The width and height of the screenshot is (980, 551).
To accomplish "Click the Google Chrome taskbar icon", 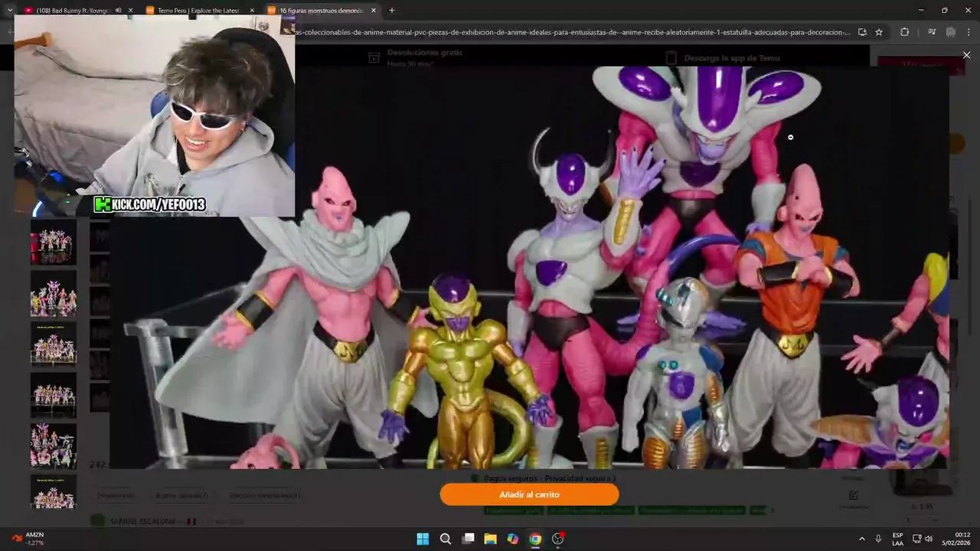I will tap(535, 539).
